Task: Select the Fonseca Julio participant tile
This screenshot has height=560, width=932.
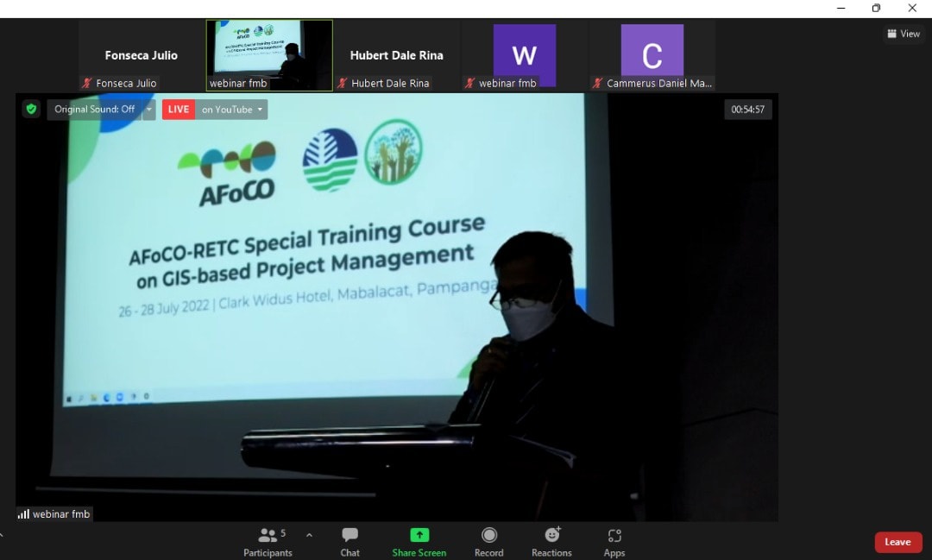Action: pyautogui.click(x=142, y=55)
